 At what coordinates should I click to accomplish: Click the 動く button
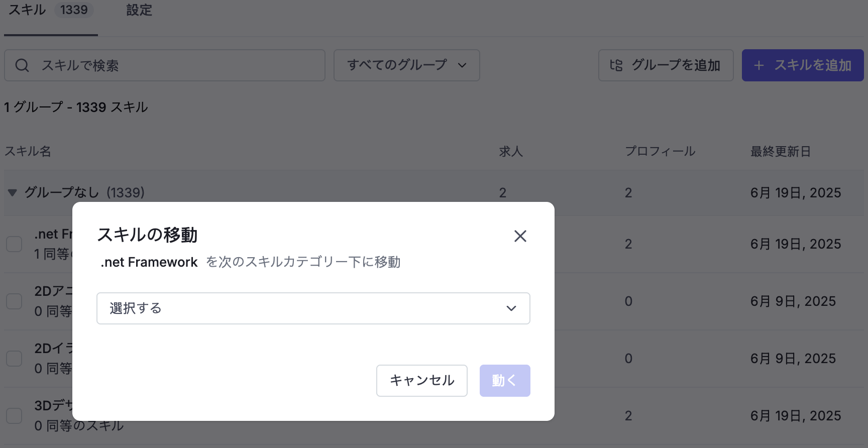pyautogui.click(x=505, y=381)
